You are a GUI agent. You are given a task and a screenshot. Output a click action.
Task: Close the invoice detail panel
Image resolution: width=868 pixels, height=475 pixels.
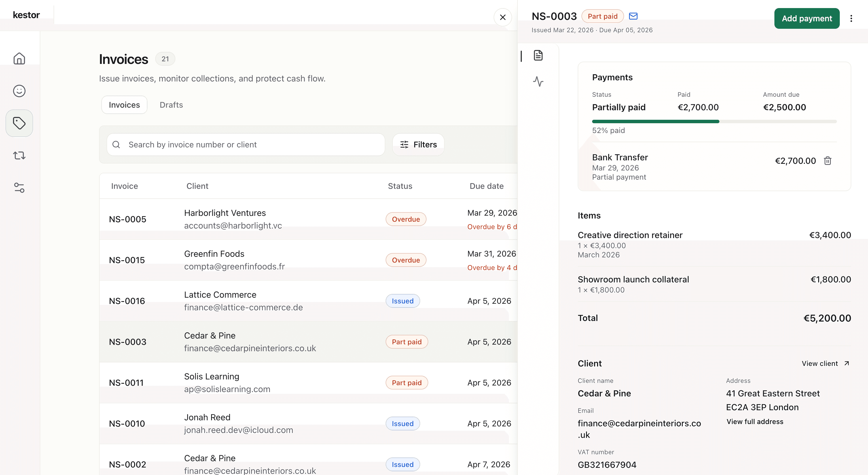[x=503, y=17]
